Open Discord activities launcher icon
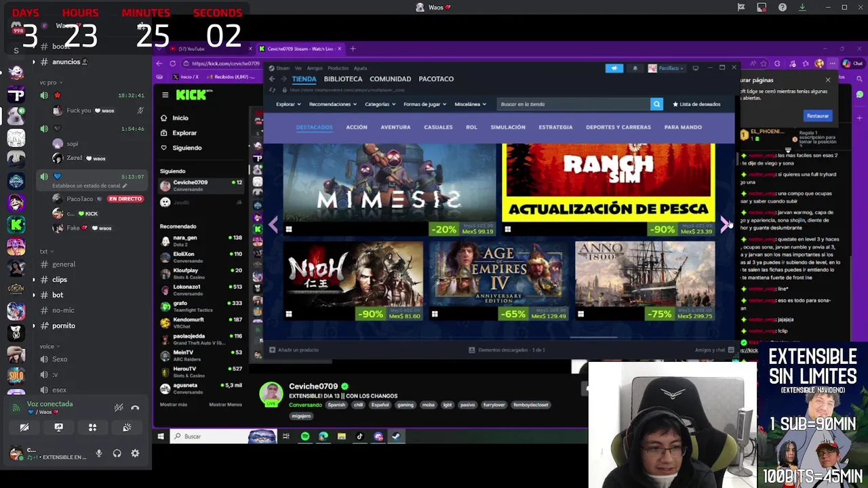 tap(92, 428)
